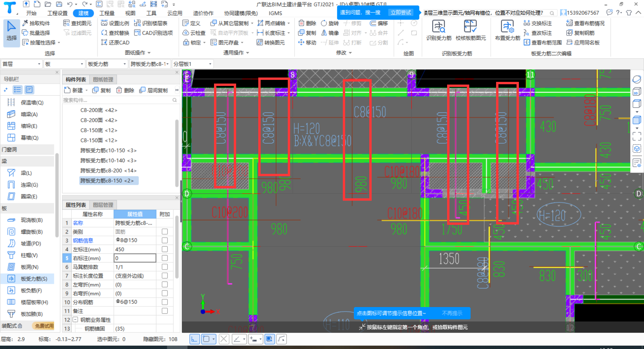
Task: Click 新建 in component list
Action: tap(73, 90)
